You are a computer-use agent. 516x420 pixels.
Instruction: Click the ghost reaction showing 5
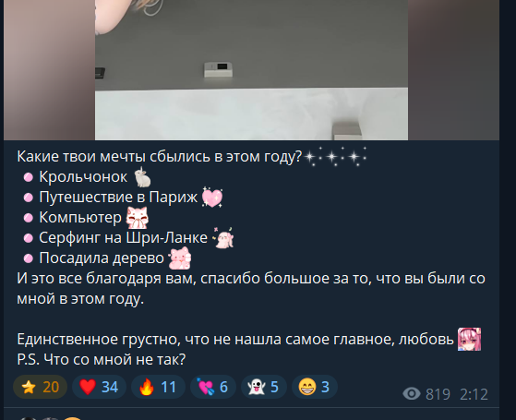[x=264, y=387]
